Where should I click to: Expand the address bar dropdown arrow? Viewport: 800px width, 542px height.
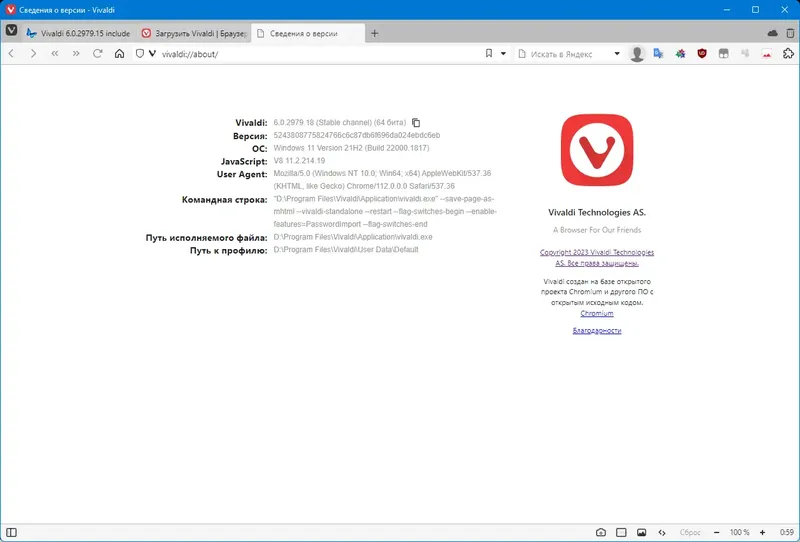pyautogui.click(x=503, y=54)
